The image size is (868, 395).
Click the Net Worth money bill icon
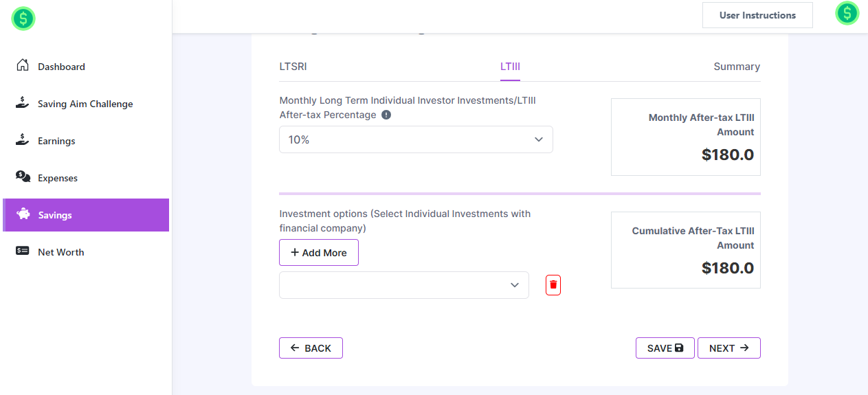23,251
